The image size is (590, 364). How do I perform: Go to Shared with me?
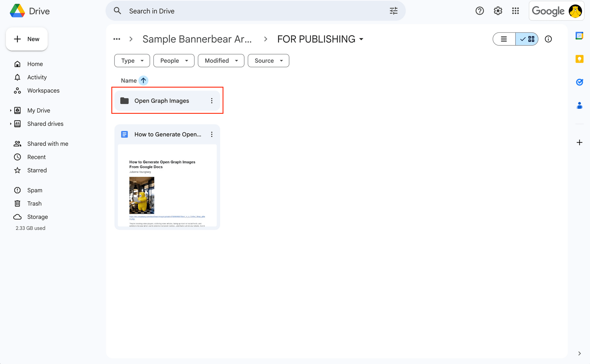click(x=47, y=144)
